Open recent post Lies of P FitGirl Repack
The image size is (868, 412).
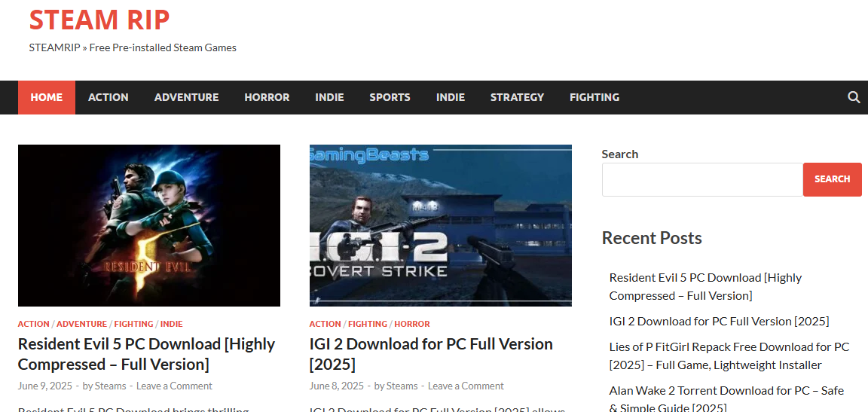(x=729, y=356)
